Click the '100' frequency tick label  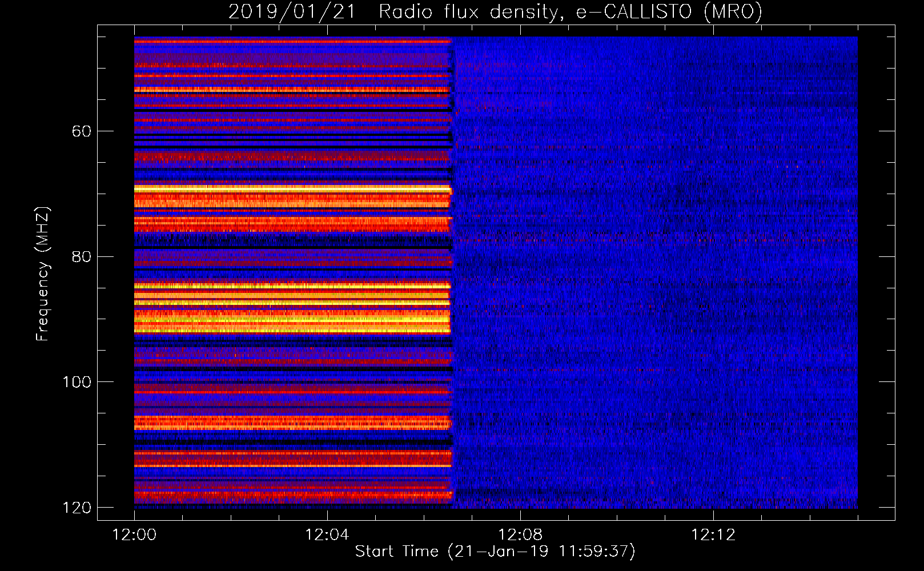77,382
